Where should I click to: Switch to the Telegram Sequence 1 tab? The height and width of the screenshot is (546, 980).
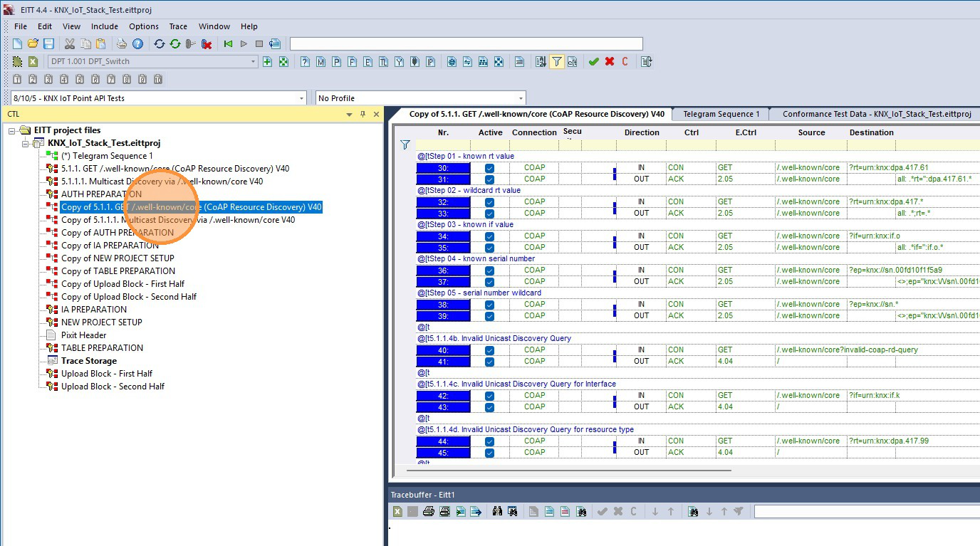coord(721,114)
